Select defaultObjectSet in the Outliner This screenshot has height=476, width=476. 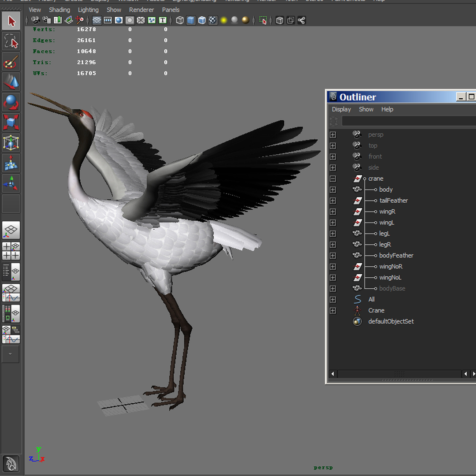click(x=391, y=321)
